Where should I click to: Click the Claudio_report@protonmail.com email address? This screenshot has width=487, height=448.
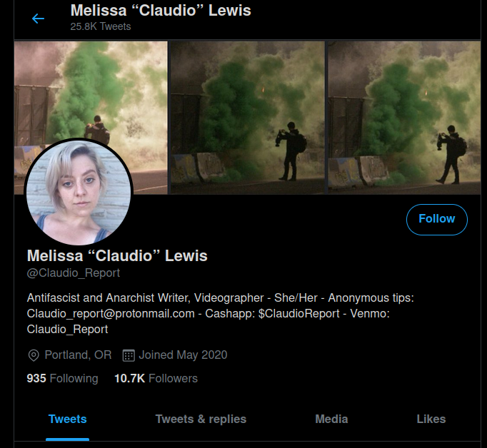pos(111,313)
